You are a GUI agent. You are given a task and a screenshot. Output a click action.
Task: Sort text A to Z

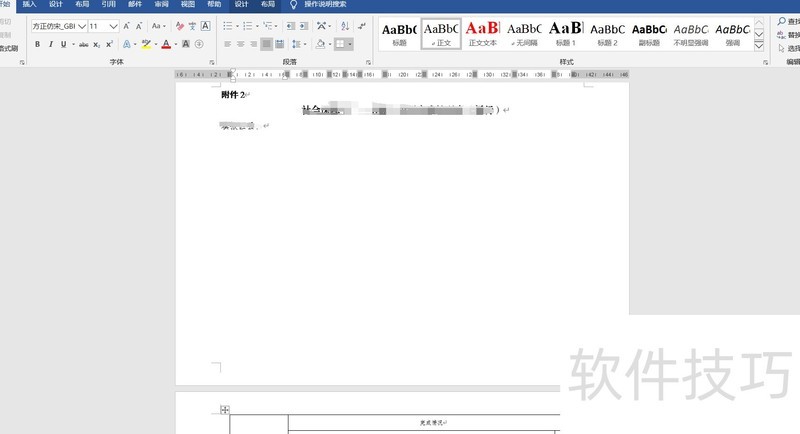pyautogui.click(x=345, y=26)
